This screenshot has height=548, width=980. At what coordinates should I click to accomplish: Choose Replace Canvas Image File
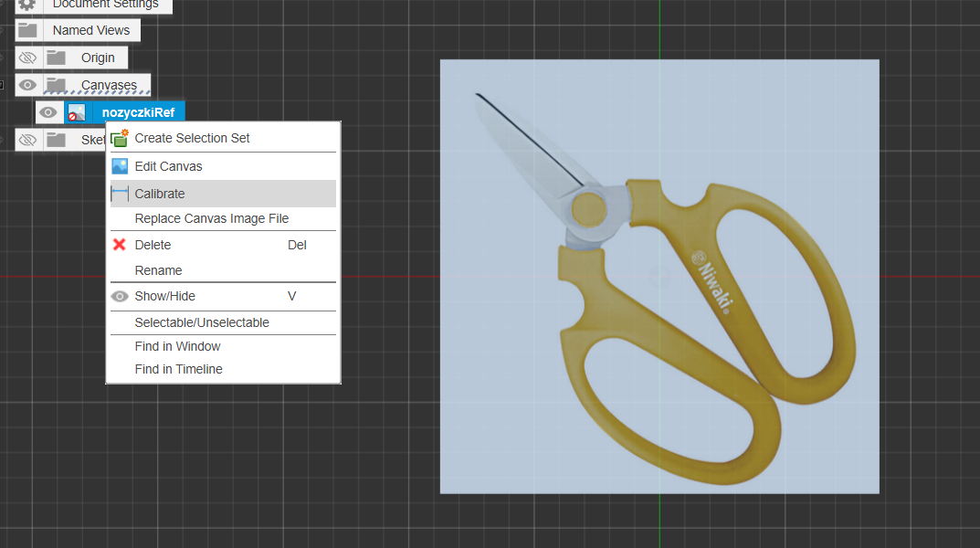[x=211, y=218]
